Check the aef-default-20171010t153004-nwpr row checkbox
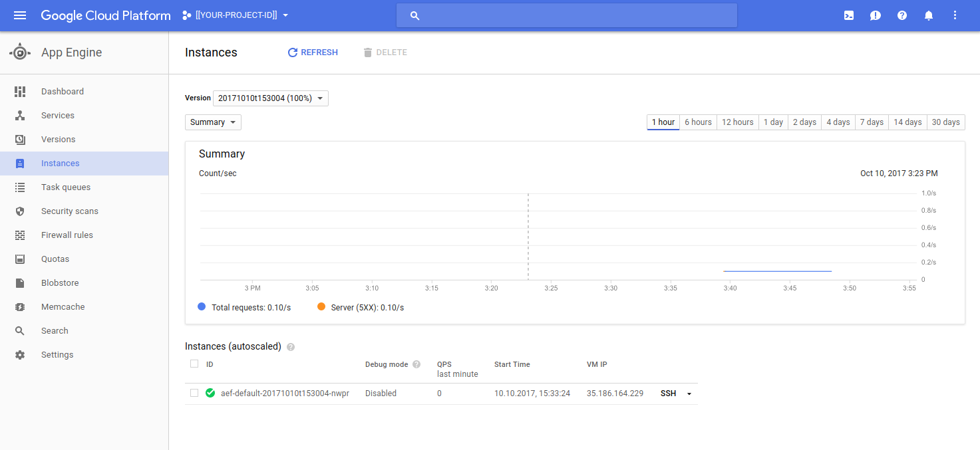Image resolution: width=980 pixels, height=450 pixels. (x=194, y=393)
